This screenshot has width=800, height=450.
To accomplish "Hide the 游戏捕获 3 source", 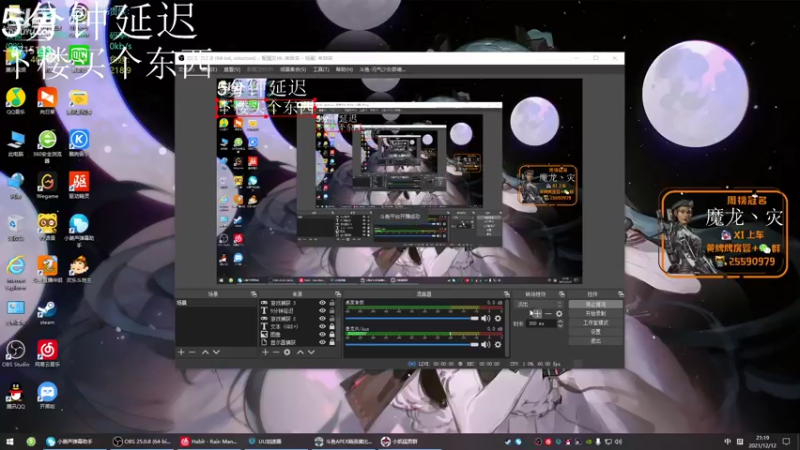I will (322, 303).
